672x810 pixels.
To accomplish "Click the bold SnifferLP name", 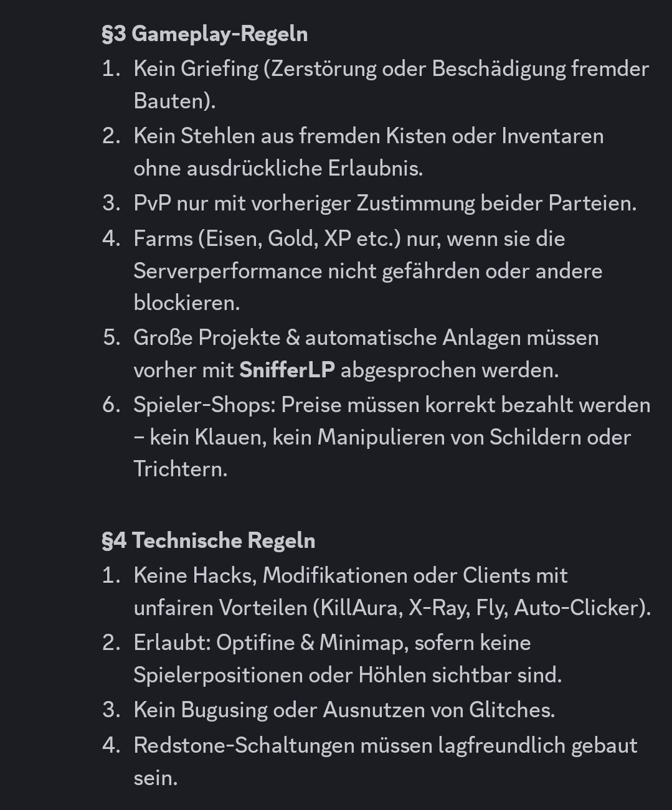I will (286, 370).
